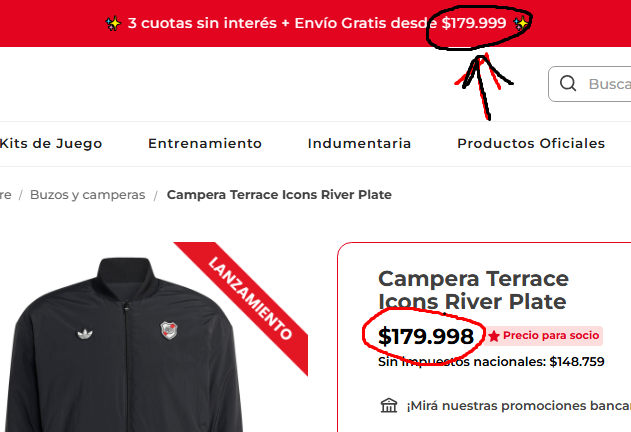Click the red star socio icon
This screenshot has height=432, width=631.
(x=494, y=336)
